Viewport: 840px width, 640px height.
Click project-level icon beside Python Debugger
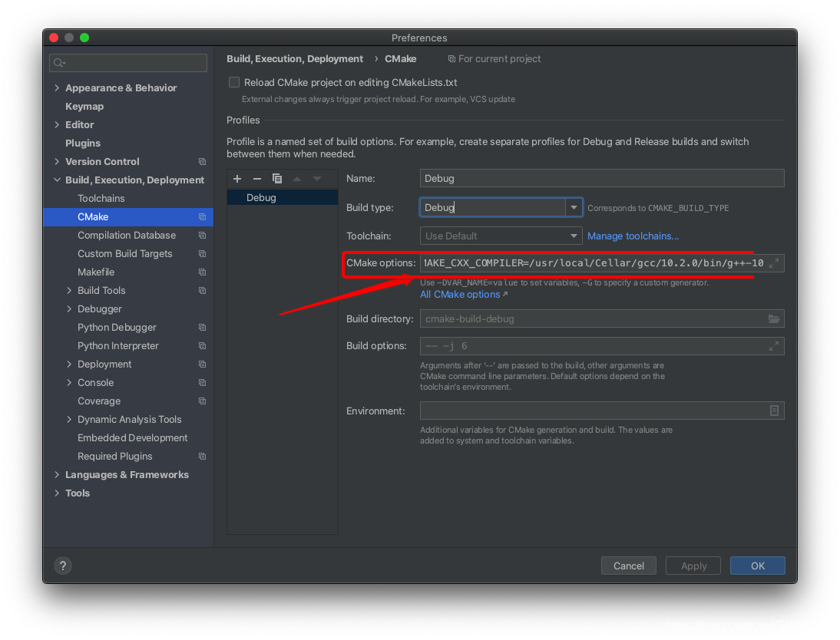pyautogui.click(x=202, y=327)
